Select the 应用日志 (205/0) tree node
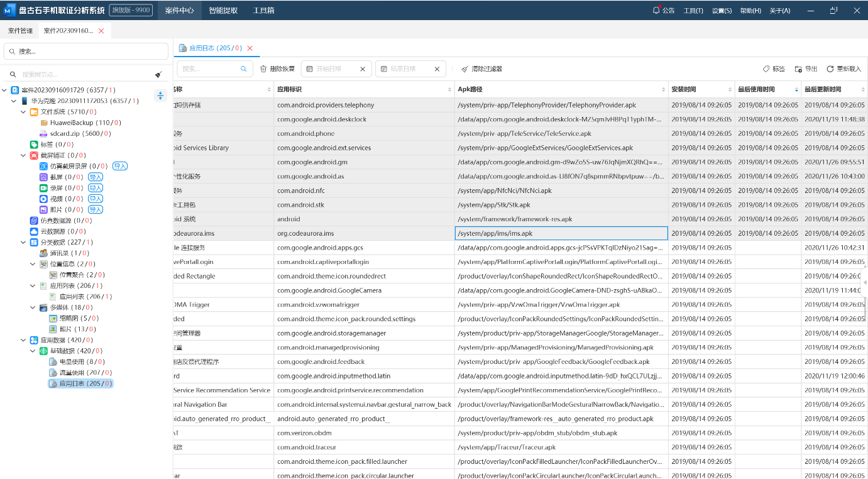The image size is (868, 479). coord(81,383)
